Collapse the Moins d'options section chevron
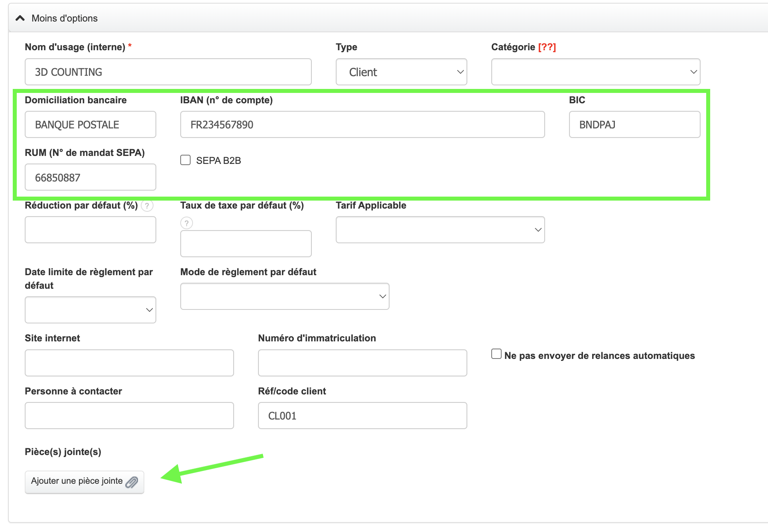 coord(20,18)
